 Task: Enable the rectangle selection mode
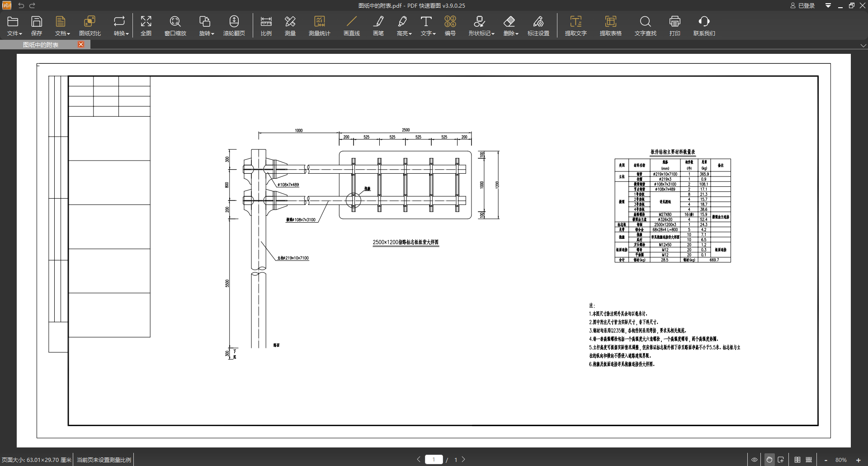[x=781, y=460]
